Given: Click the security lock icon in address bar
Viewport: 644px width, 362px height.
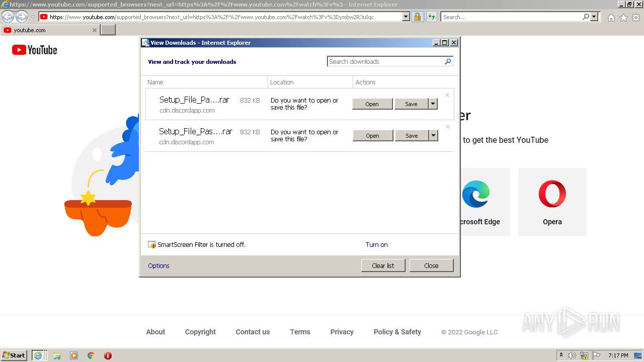Looking at the screenshot, I should coord(417,17).
